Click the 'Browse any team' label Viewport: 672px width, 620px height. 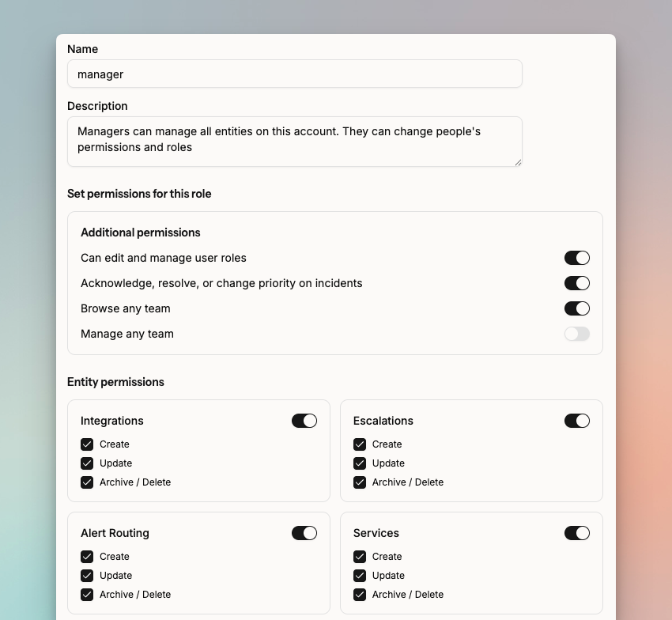[x=126, y=308]
